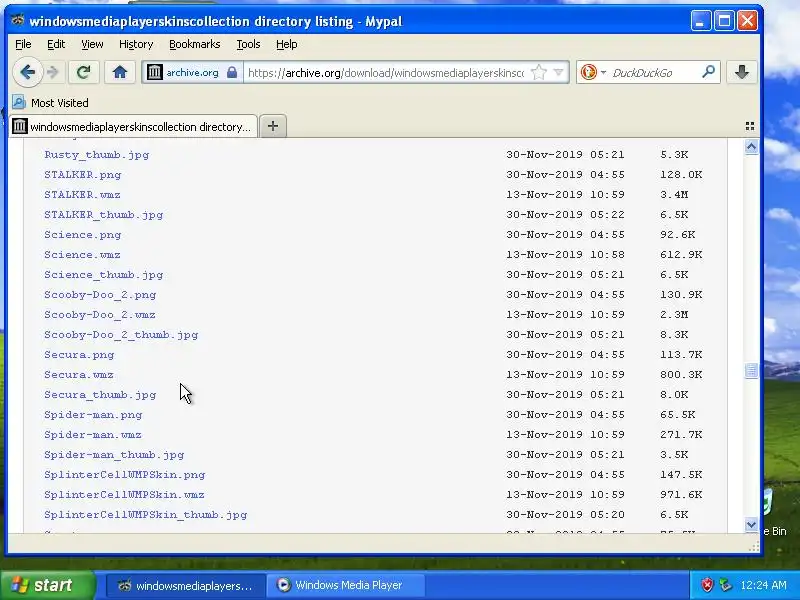
Task: Open Scooby-Doo_2_thumb.jpg link
Action: pyautogui.click(x=121, y=335)
